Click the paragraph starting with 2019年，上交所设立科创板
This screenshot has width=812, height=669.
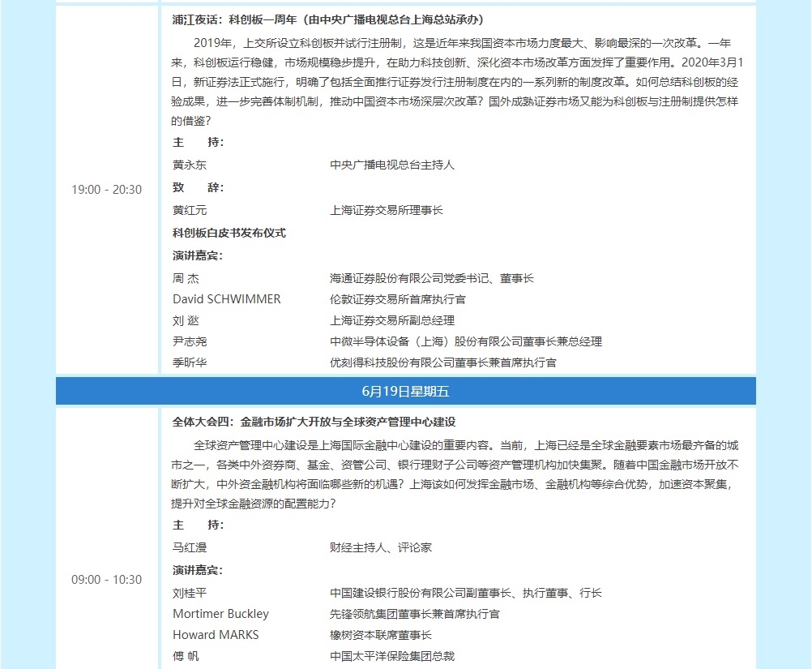457,82
